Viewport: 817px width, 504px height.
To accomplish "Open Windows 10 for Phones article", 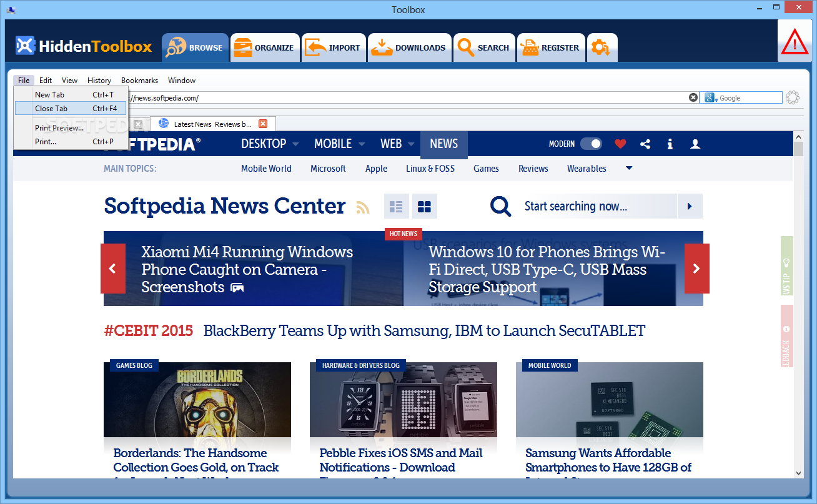I will click(547, 269).
